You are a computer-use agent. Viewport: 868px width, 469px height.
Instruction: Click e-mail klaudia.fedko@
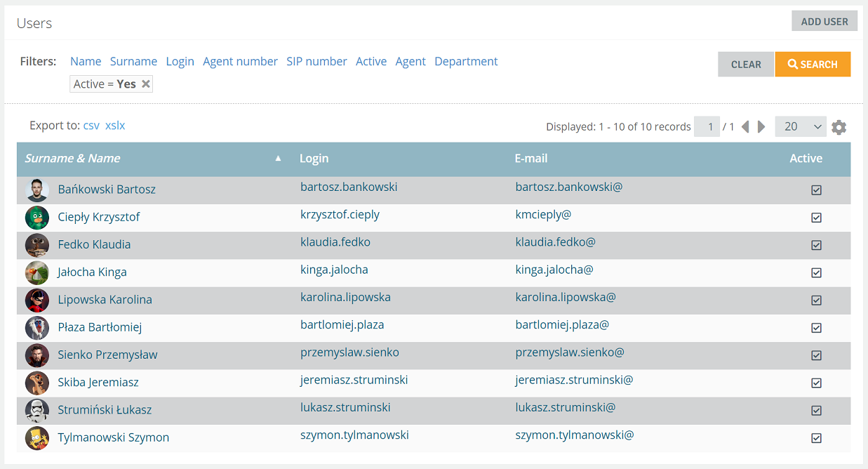(x=555, y=242)
